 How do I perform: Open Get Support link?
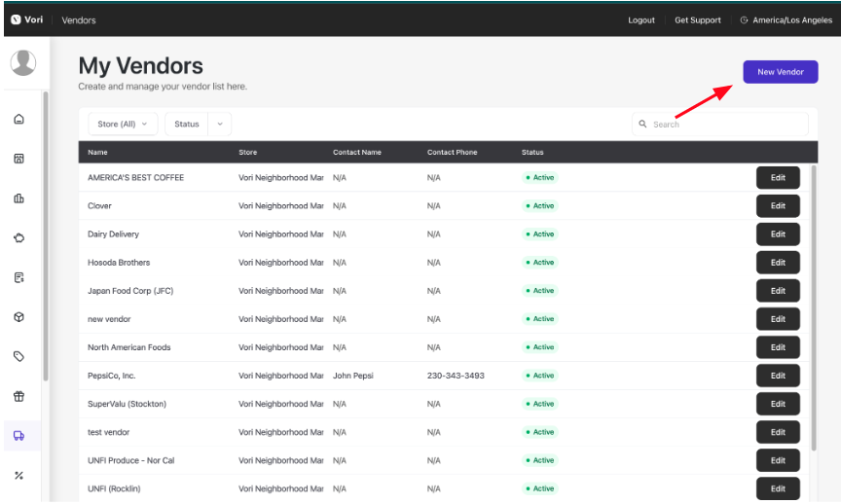(x=698, y=20)
